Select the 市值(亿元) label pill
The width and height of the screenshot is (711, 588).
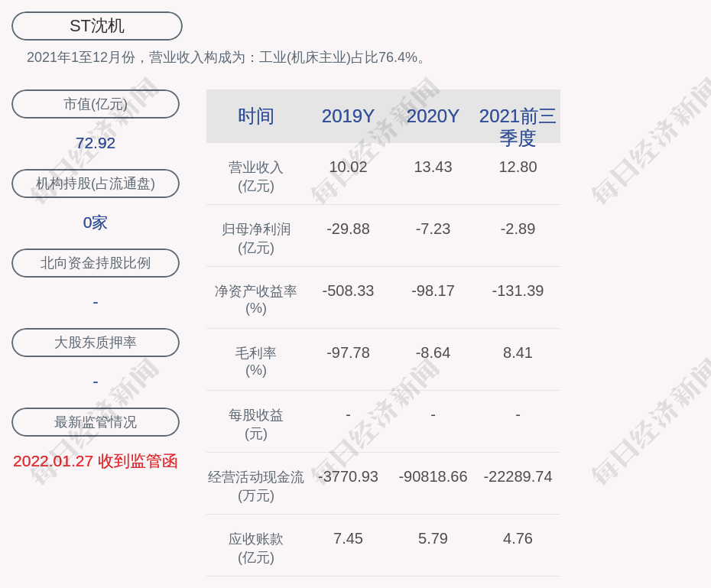(x=96, y=104)
